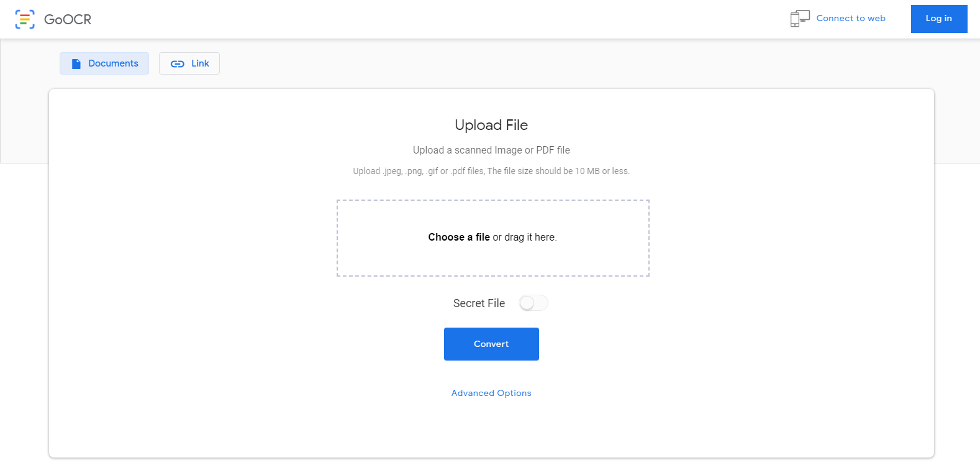Click the Connect to web link
The width and height of the screenshot is (980, 465).
coord(851,18)
